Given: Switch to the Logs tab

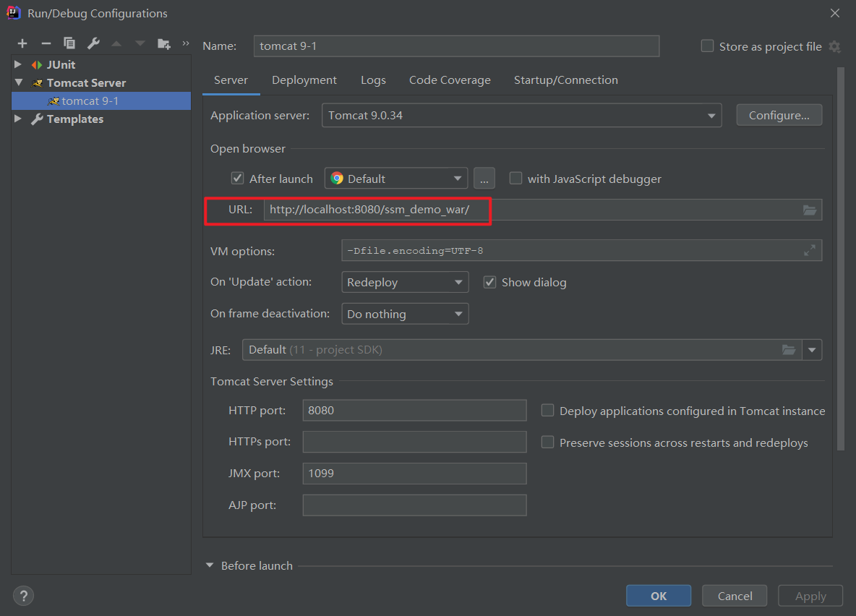Looking at the screenshot, I should [373, 80].
